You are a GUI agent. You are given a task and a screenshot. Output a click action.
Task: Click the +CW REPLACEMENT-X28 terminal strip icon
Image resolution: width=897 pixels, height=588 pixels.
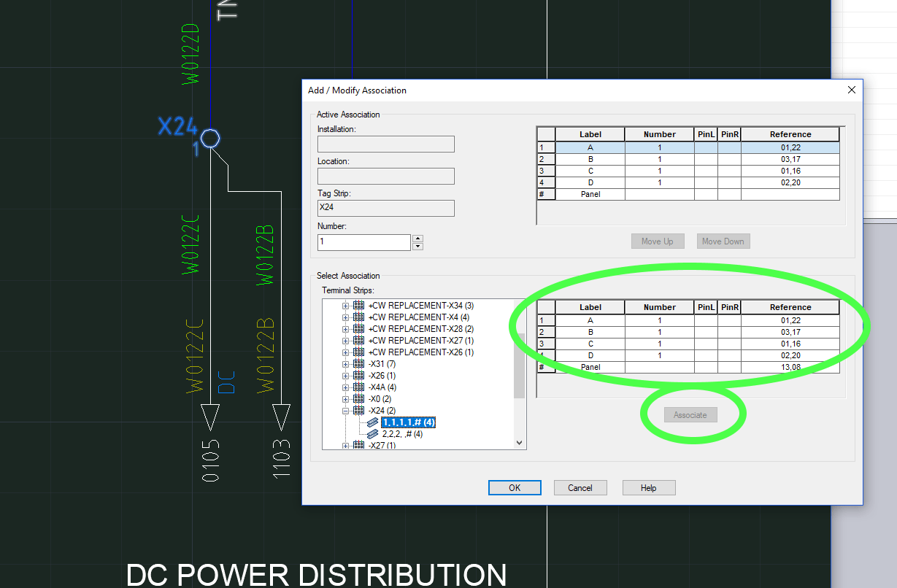[359, 329]
